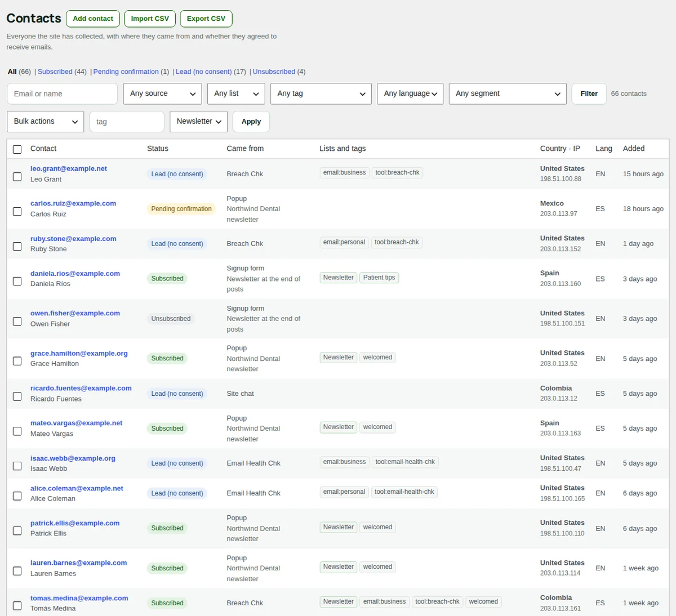Image resolution: width=676 pixels, height=616 pixels.
Task: Filter by Subscribed contacts
Action: tap(55, 72)
